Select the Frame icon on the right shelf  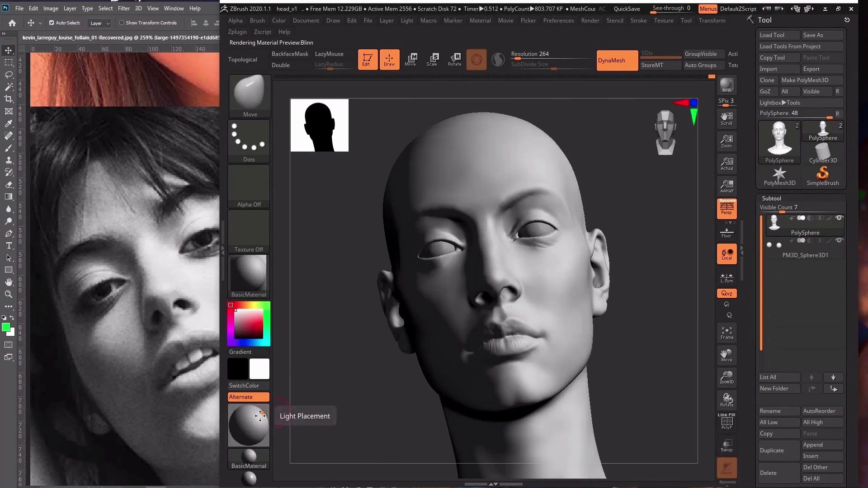(726, 333)
